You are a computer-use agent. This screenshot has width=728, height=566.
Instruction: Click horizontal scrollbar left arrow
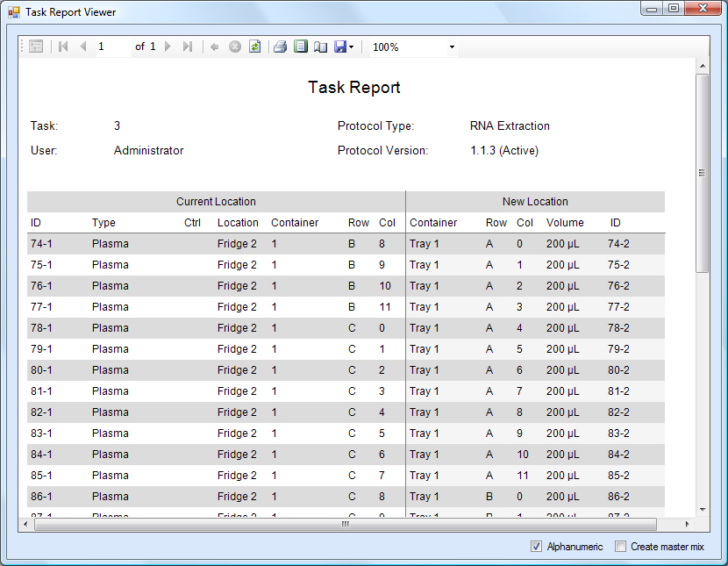(x=25, y=524)
